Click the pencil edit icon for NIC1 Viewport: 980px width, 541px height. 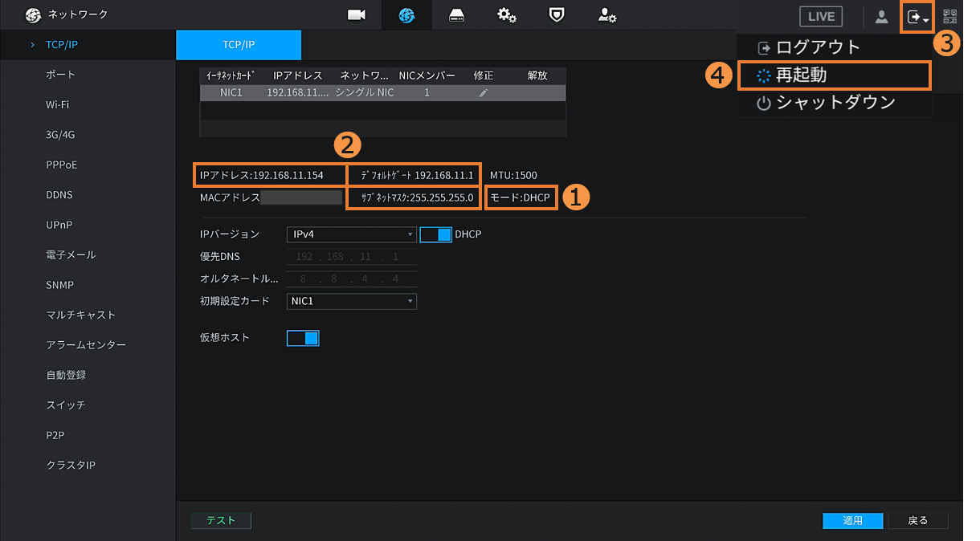click(x=483, y=93)
